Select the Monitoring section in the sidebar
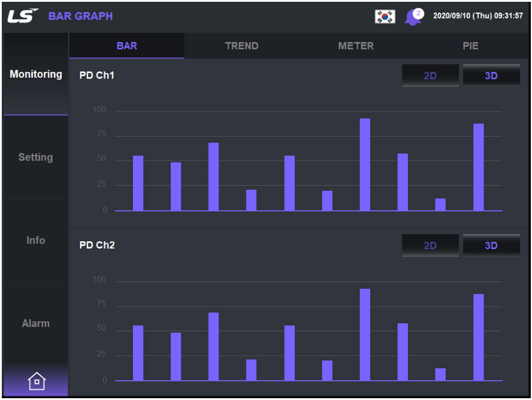 click(x=35, y=74)
